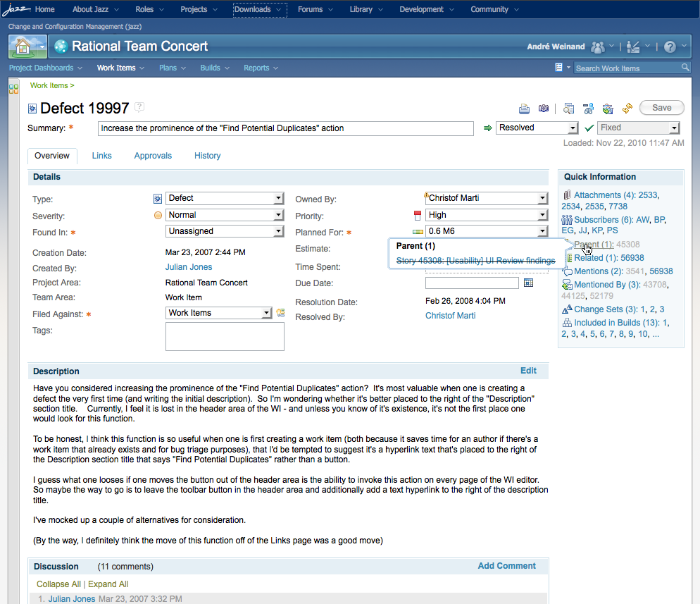Click the left sidebar grid icon
Screen dimensions: 700x604
(x=14, y=89)
